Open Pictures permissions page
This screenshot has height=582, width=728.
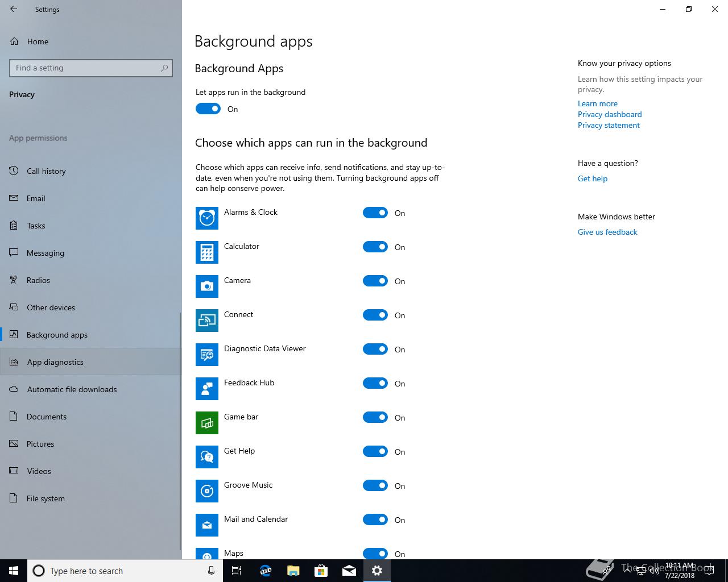90,444
